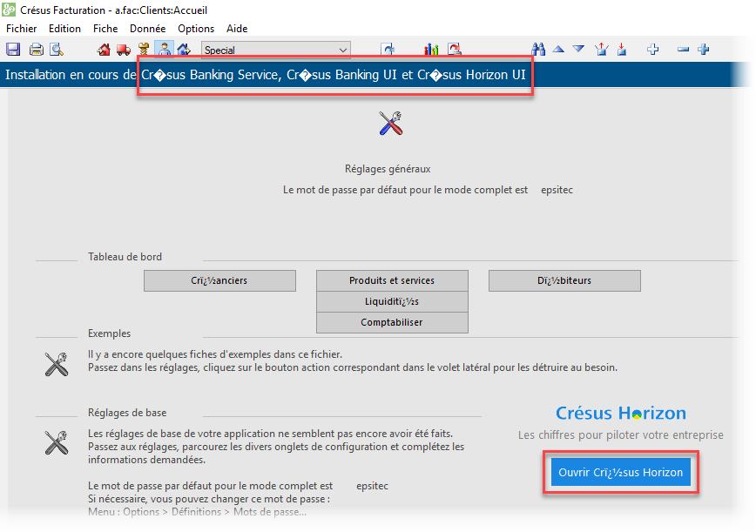Click the Exemples section heading

click(110, 333)
